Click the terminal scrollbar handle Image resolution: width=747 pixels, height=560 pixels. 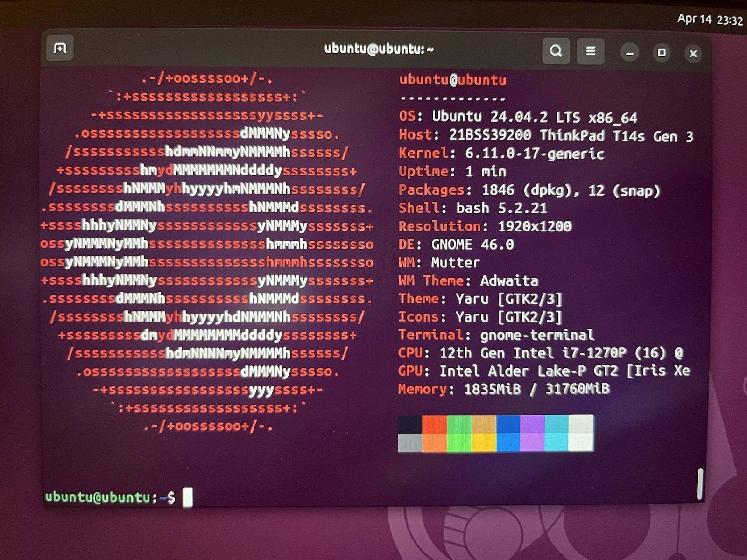700,484
